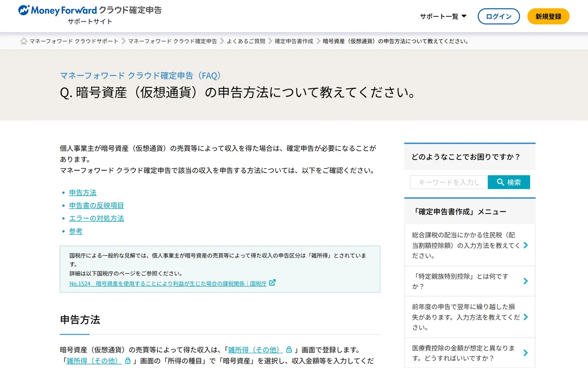Screen dimensions: 588x368
Task: Jump to 申告書の反映項目 anchor link
Action: 97,205
